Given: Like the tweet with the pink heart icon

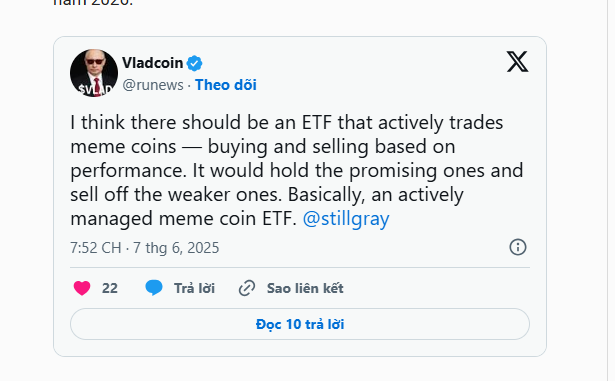Looking at the screenshot, I should pyautogui.click(x=82, y=288).
